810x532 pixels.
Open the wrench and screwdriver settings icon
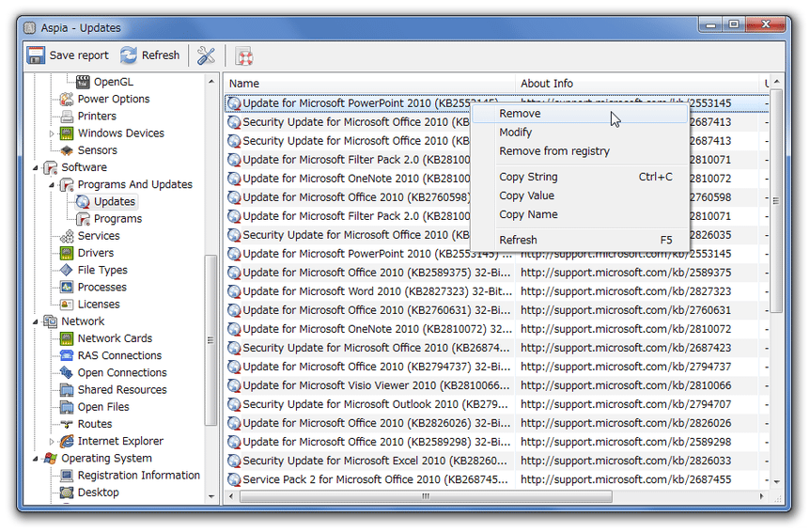(x=206, y=55)
